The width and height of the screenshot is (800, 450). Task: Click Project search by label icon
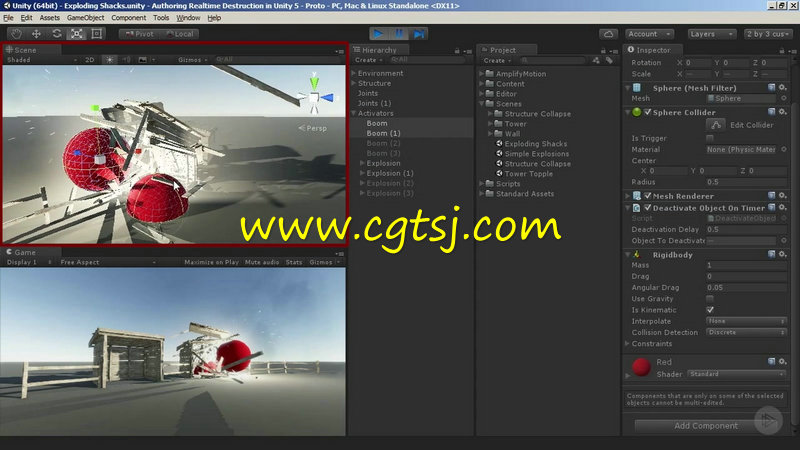click(x=609, y=60)
